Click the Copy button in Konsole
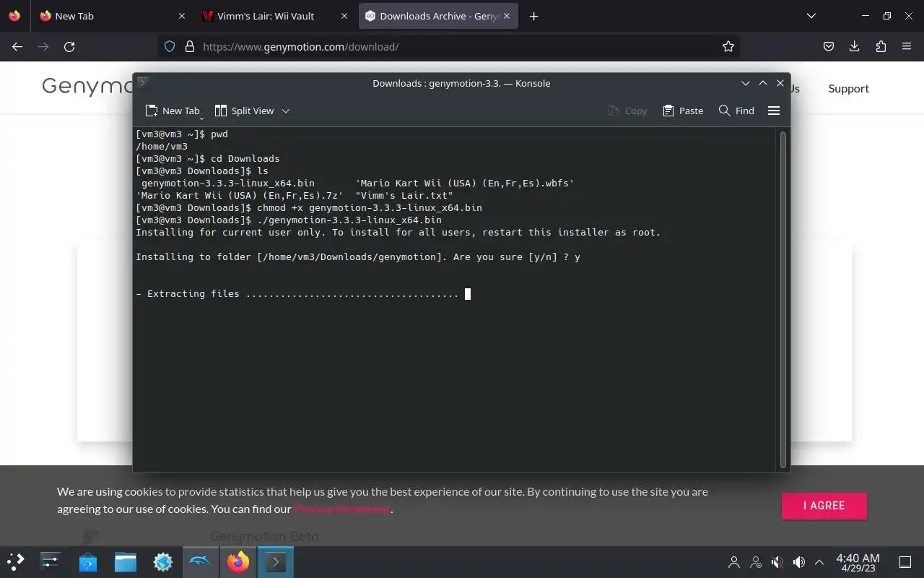Viewport: 924px width, 578px height. coord(627,111)
